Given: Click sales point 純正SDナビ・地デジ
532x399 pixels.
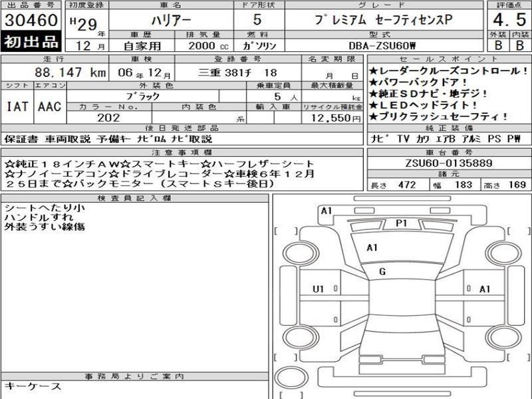Looking at the screenshot, I should [x=428, y=94].
